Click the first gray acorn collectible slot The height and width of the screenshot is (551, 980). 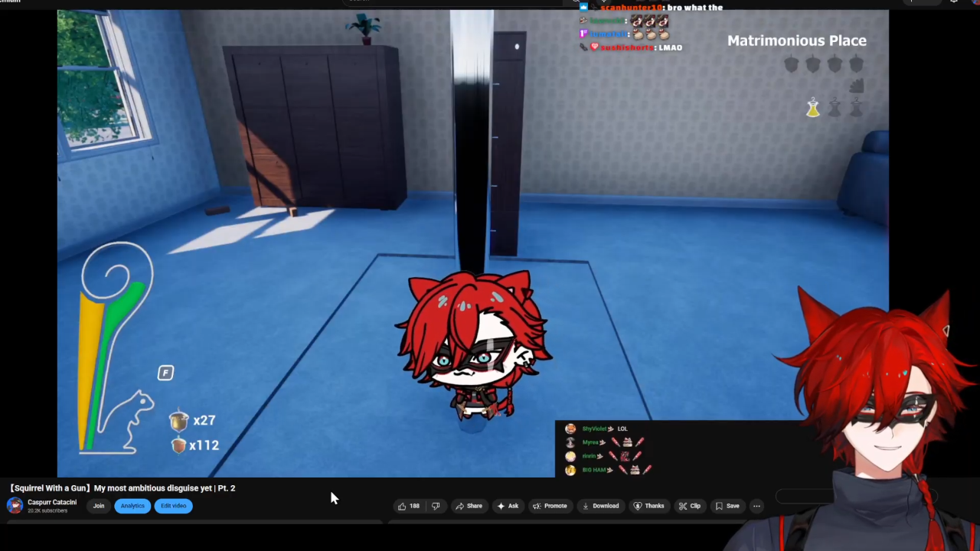coord(792,64)
